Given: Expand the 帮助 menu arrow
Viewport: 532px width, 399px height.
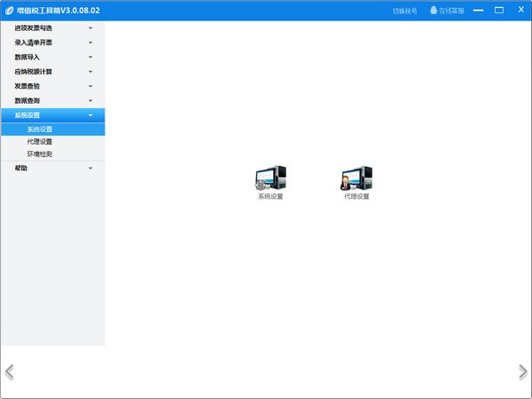Looking at the screenshot, I should point(90,168).
